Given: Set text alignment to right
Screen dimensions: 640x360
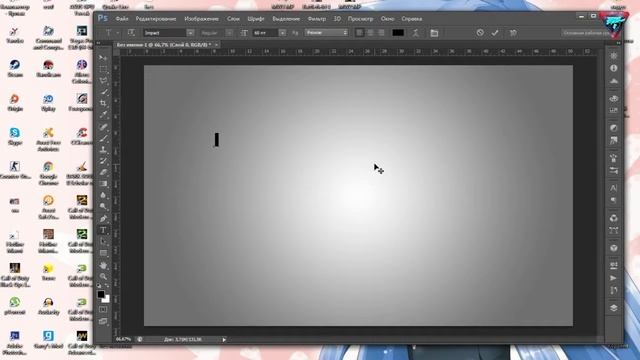Looking at the screenshot, I should coord(381,33).
